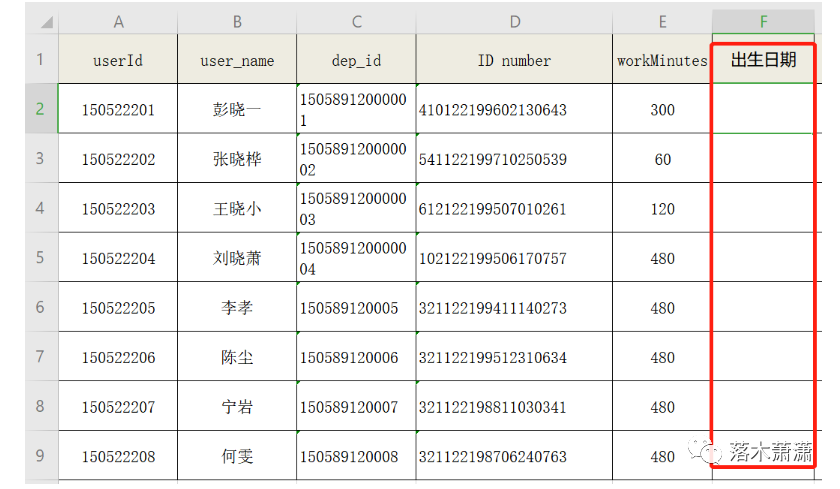Select ID number 612122199507010261
The image size is (840, 489).
tap(514, 208)
